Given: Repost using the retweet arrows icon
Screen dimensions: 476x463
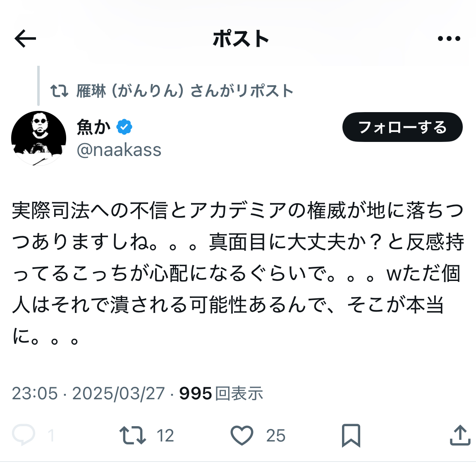Looking at the screenshot, I should click(133, 435).
